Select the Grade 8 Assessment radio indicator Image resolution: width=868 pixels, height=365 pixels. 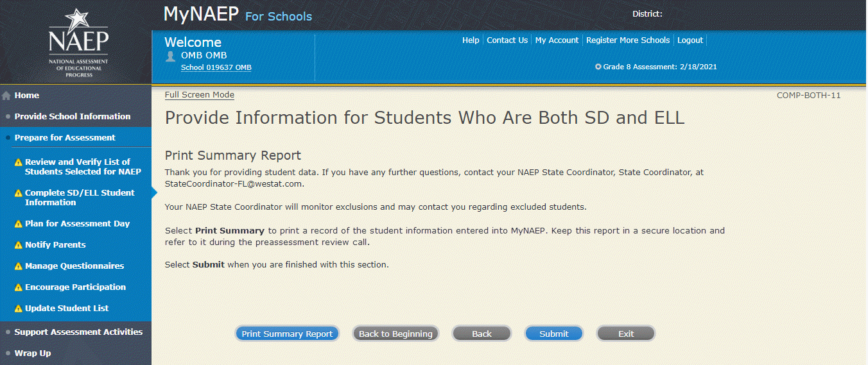click(598, 67)
